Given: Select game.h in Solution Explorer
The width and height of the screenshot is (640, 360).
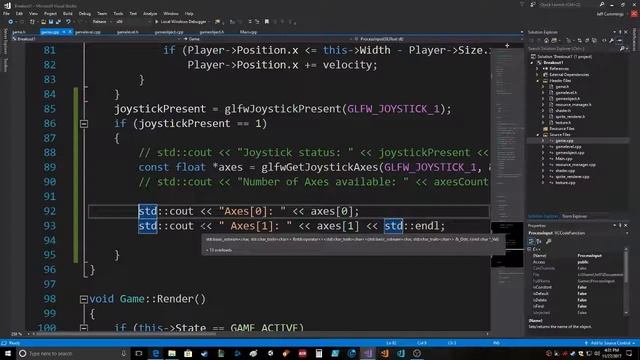Looking at the screenshot, I should pos(562,87).
